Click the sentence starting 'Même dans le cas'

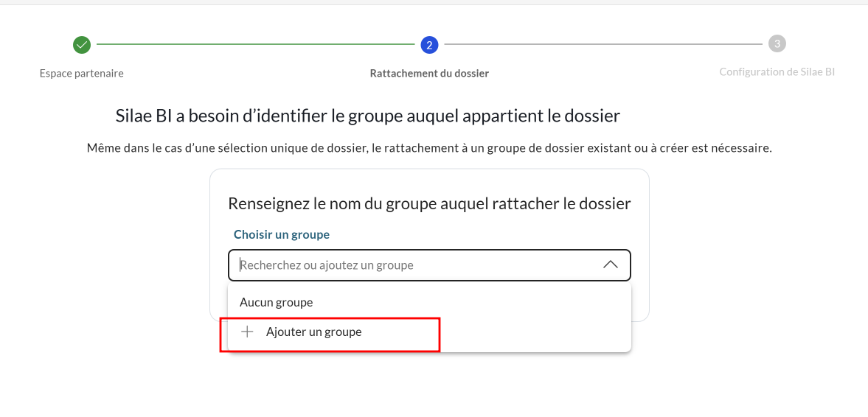tap(429, 148)
